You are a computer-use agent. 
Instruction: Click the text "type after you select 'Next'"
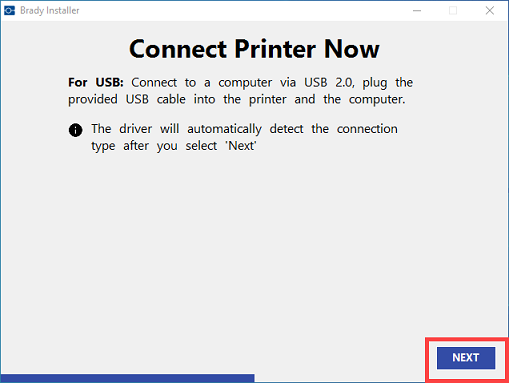[174, 146]
